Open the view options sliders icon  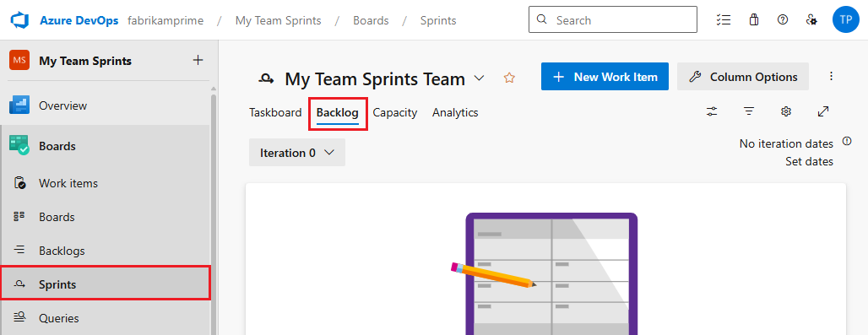click(712, 111)
